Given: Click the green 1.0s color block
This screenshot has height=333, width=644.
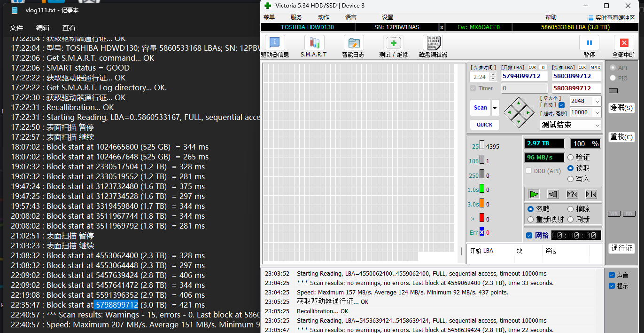Looking at the screenshot, I should (482, 190).
